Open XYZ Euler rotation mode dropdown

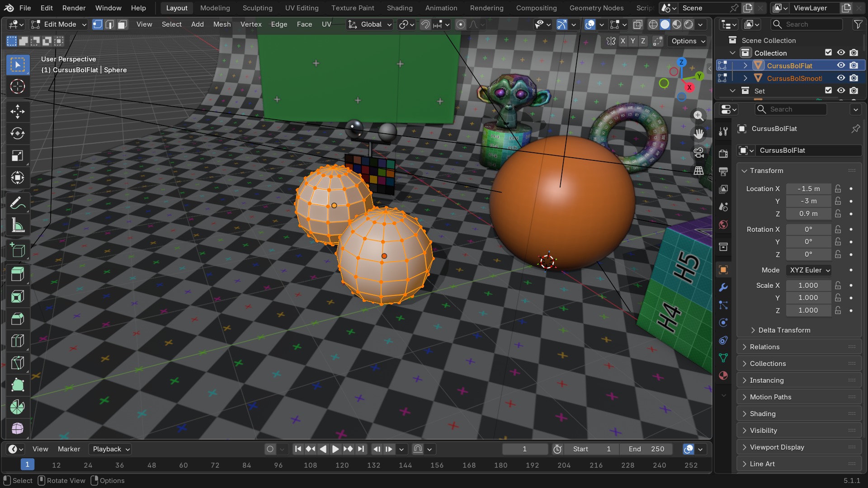809,270
